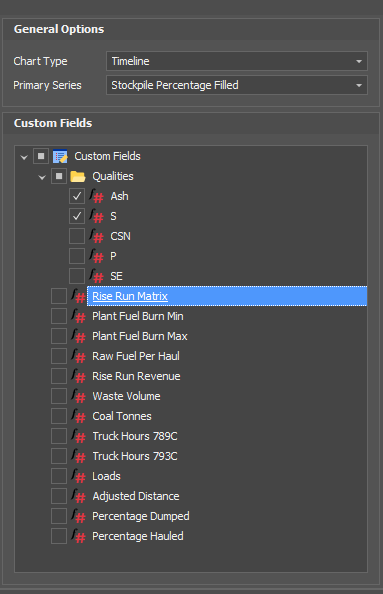Open the Chart Type dropdown
The width and height of the screenshot is (383, 594).
(x=237, y=61)
